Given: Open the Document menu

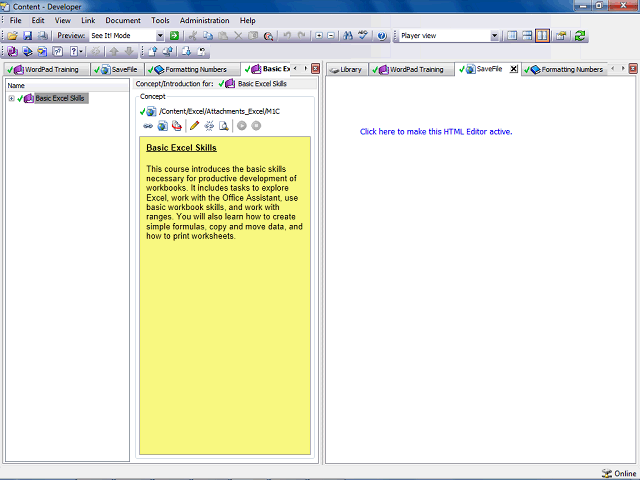Looking at the screenshot, I should [x=123, y=20].
